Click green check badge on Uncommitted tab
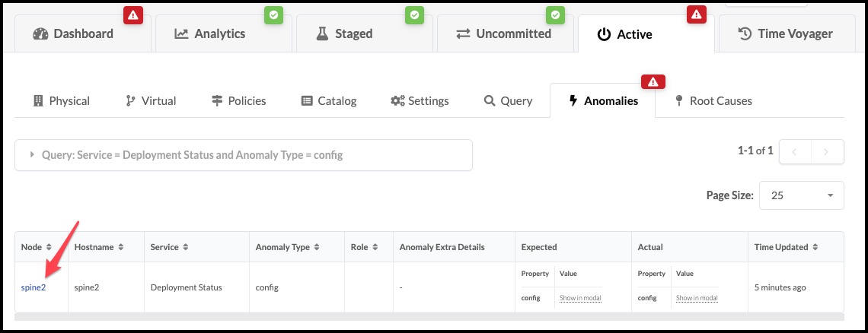This screenshot has height=333, width=868. tap(555, 14)
